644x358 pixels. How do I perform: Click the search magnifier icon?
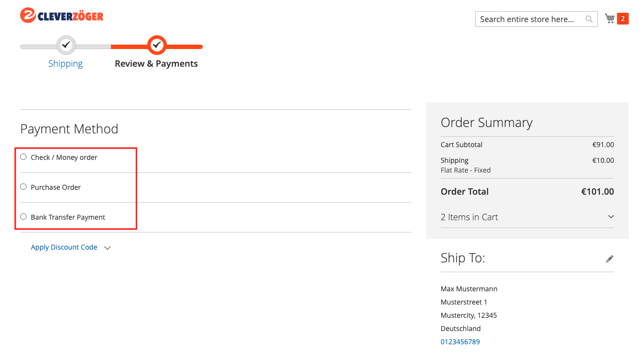coord(589,19)
